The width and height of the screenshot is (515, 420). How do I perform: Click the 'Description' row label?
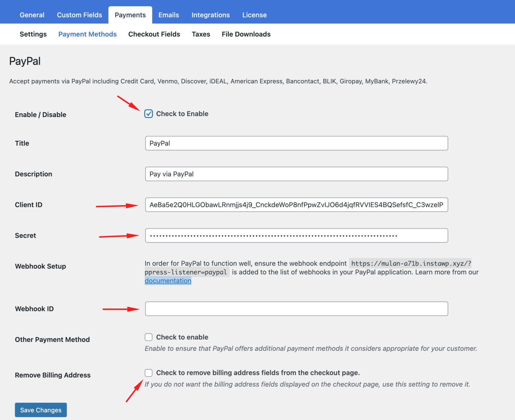tap(33, 174)
